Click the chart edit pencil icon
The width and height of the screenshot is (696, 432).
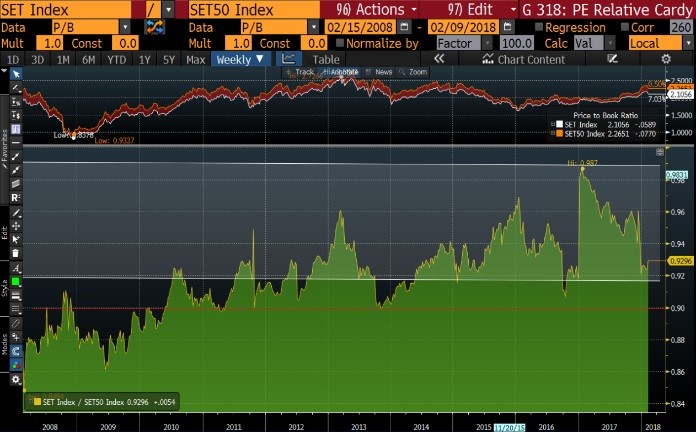click(613, 59)
